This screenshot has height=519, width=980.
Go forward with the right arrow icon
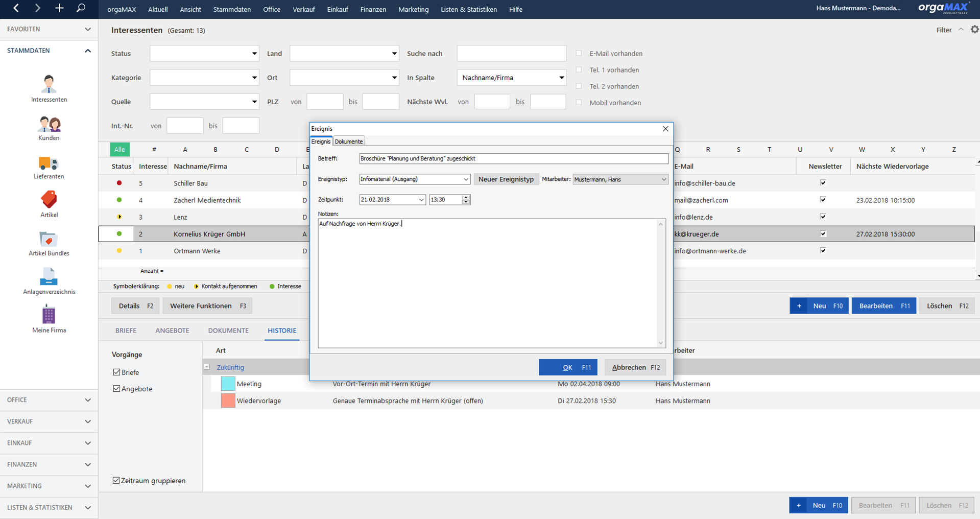(37, 8)
